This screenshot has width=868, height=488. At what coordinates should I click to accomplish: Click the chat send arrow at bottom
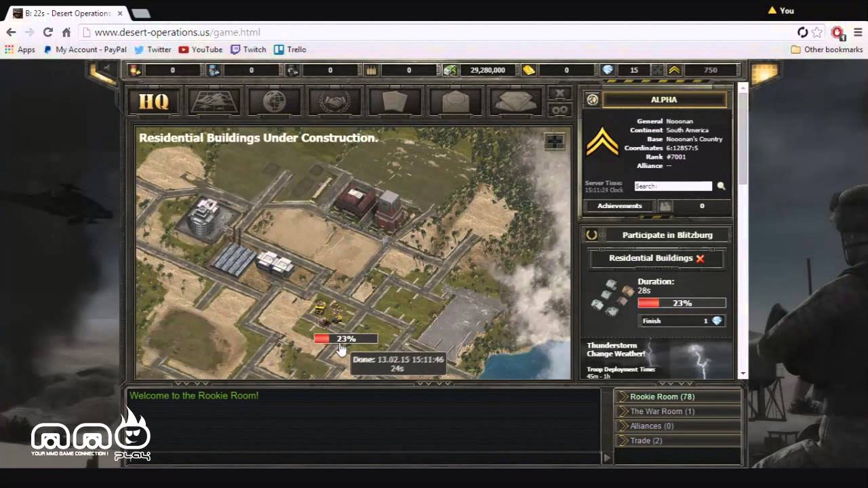point(606,458)
